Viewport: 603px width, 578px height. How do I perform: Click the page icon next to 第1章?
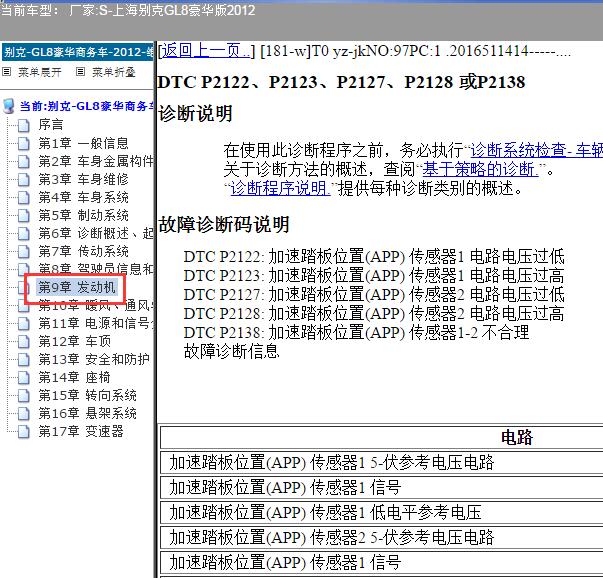point(24,143)
